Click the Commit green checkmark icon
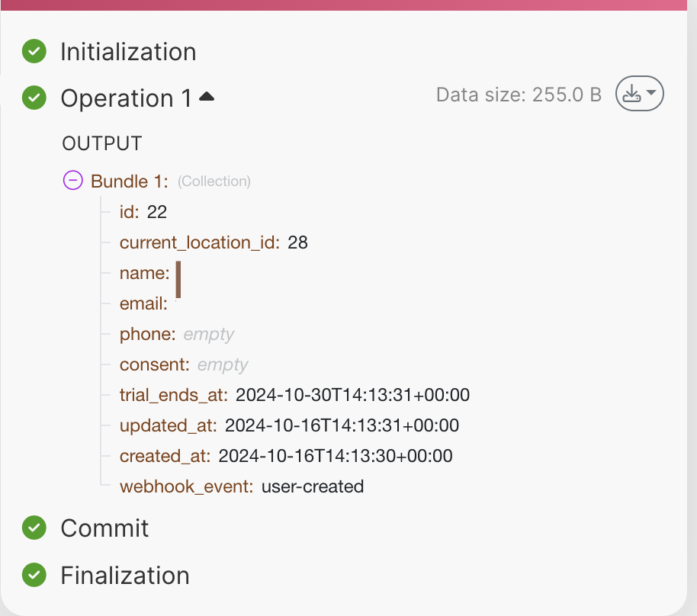697x616 pixels. tap(34, 528)
